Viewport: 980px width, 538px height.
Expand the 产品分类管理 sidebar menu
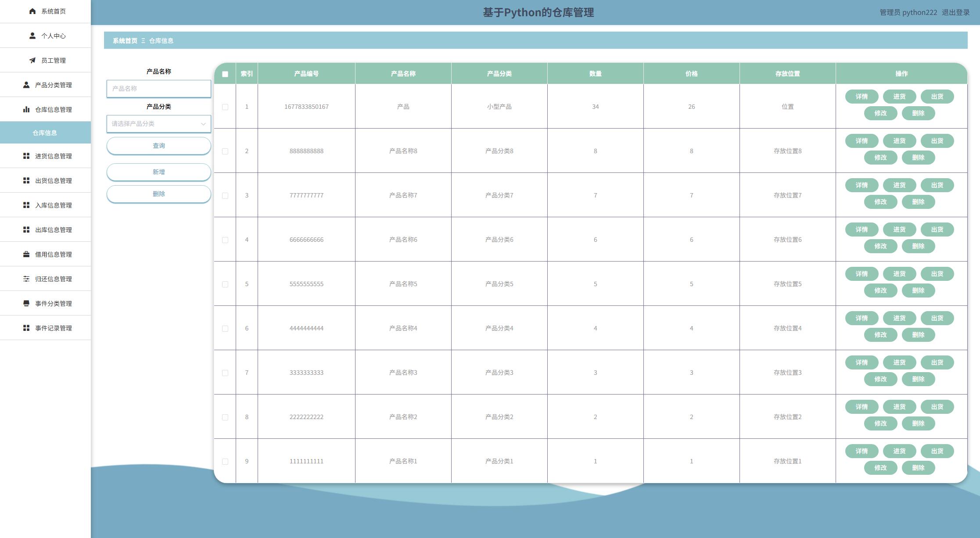[x=53, y=85]
